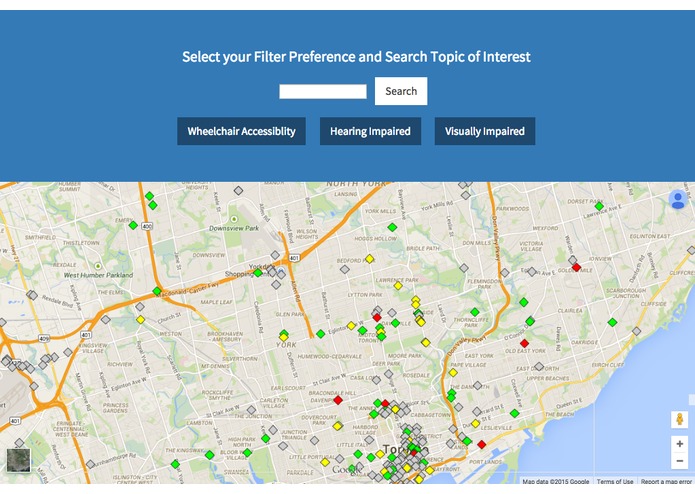Click the gray marker near University Heights
This screenshot has height=494, width=695.
tap(238, 191)
